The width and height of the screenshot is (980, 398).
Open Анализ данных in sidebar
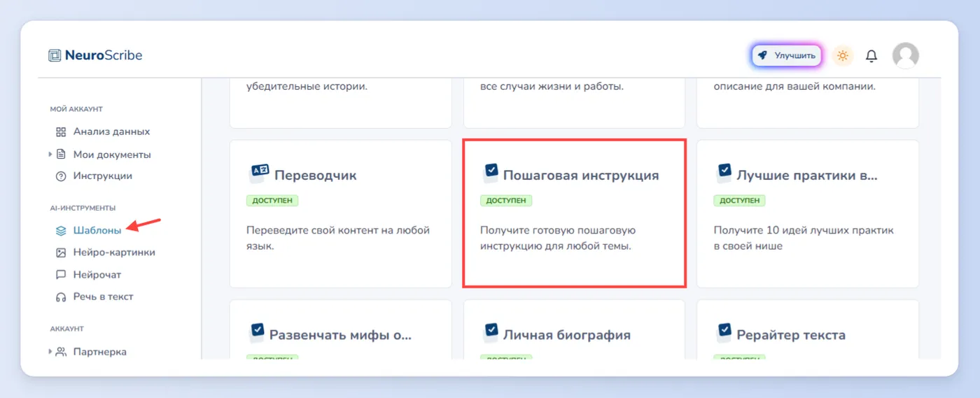[x=112, y=132]
